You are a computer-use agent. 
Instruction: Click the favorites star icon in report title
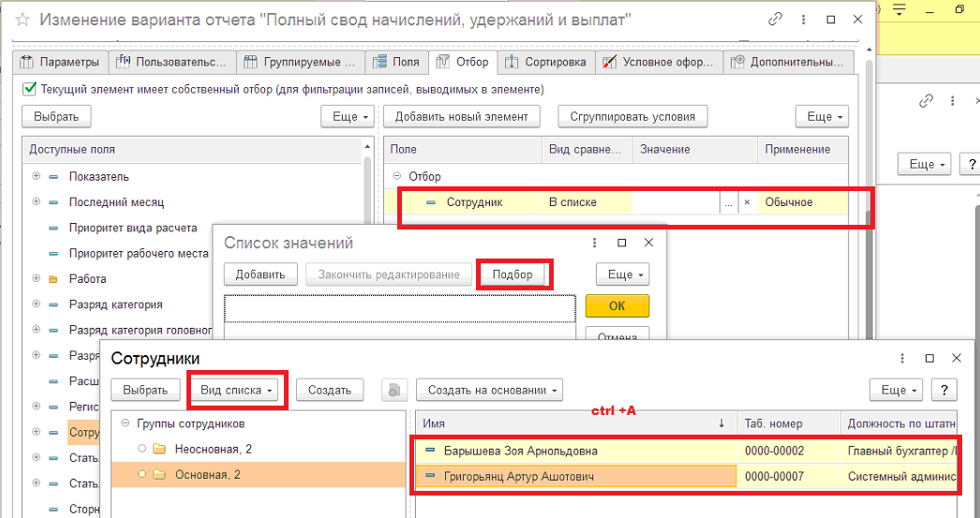pyautogui.click(x=22, y=20)
